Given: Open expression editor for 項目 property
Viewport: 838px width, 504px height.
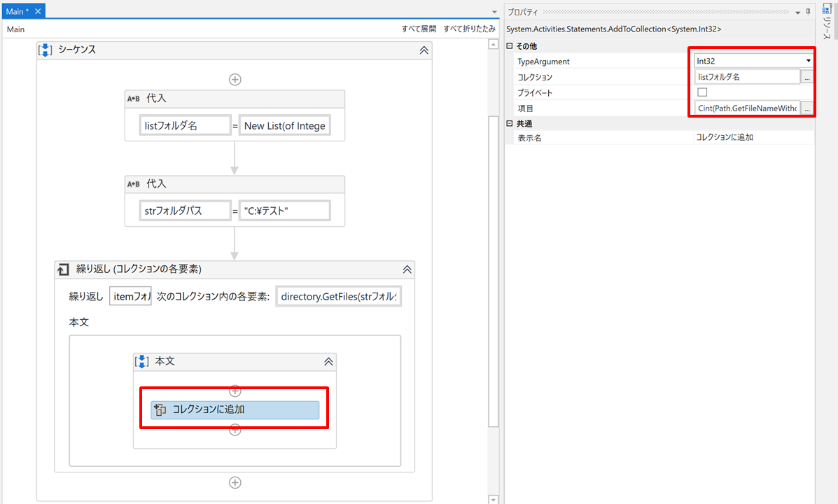Looking at the screenshot, I should coord(807,108).
